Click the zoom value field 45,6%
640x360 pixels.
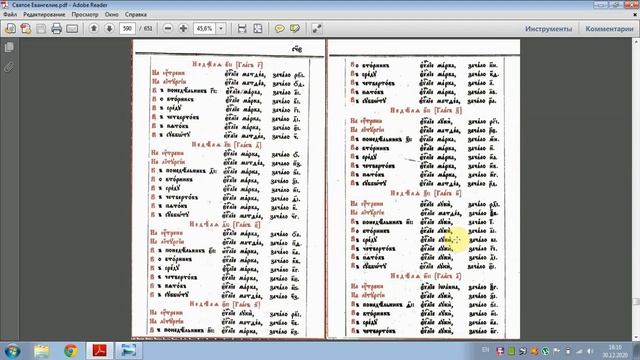tap(204, 29)
